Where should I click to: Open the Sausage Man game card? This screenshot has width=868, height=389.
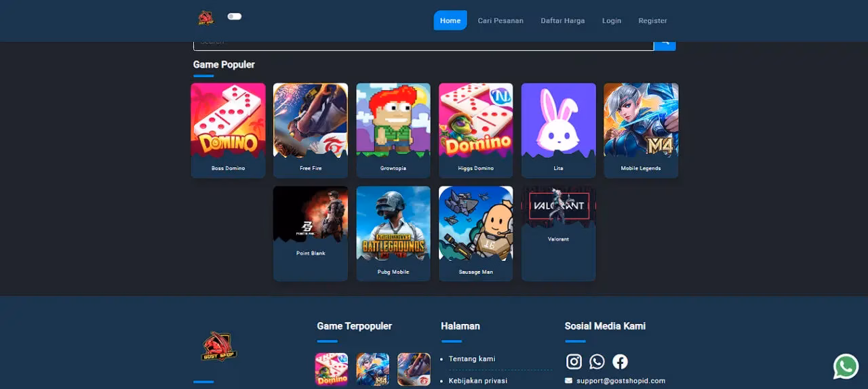476,234
